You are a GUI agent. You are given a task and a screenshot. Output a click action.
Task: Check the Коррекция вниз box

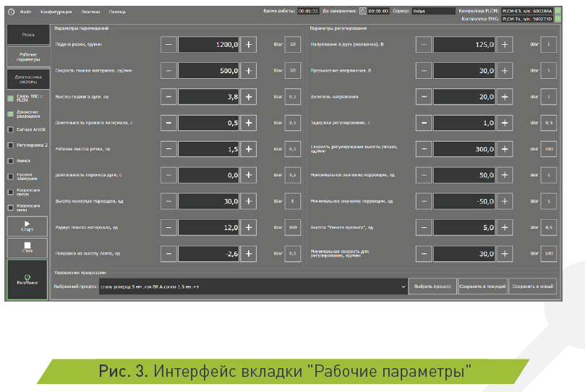click(x=11, y=208)
